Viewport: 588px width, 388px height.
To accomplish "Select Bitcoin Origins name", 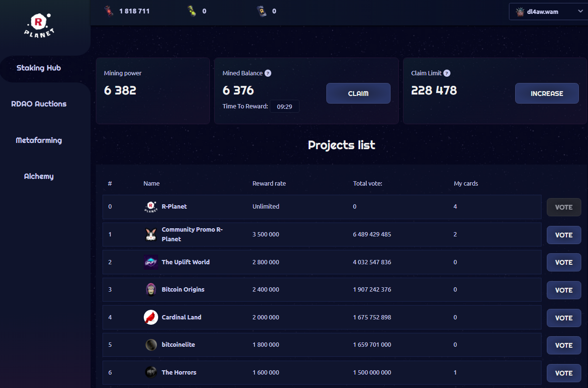I will [x=183, y=290].
